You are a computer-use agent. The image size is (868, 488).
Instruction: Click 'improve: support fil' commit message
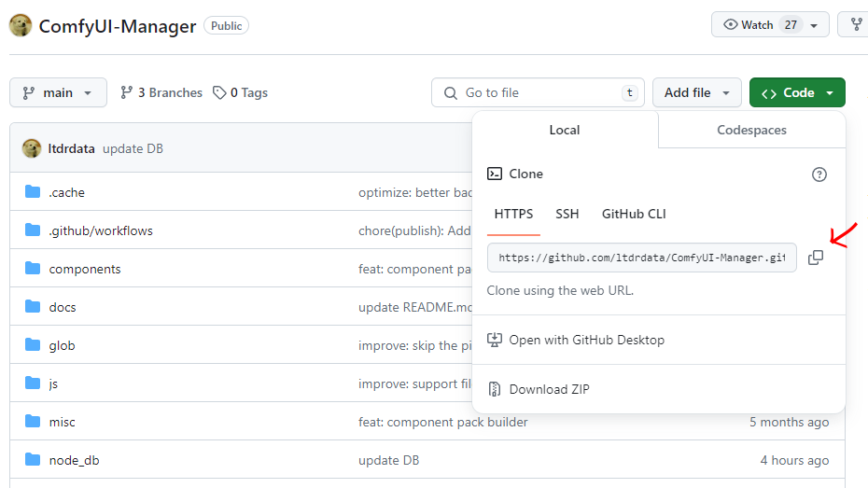415,383
